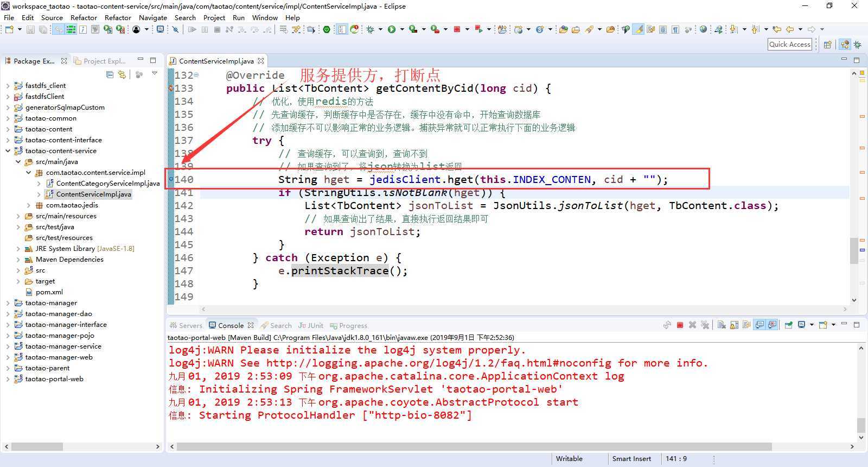
Task: Toggle Word Wrap in Console toolbar
Action: [x=746, y=325]
